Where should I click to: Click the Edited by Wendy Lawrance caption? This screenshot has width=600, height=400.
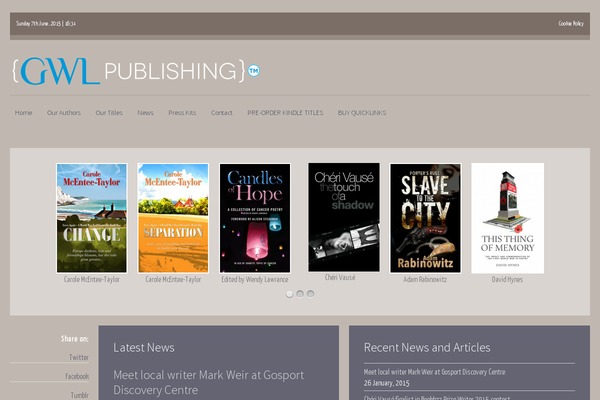coord(255,279)
